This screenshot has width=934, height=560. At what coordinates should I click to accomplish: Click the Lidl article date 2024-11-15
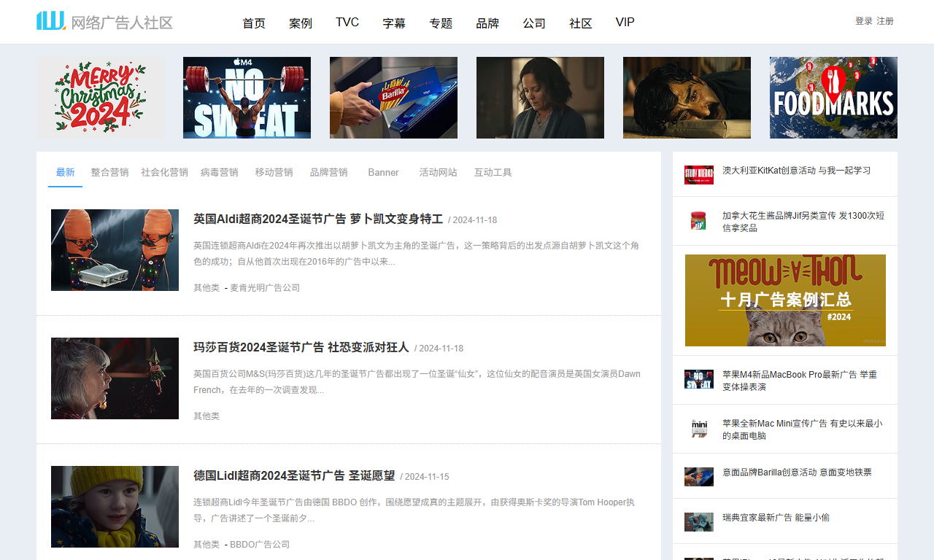(427, 477)
